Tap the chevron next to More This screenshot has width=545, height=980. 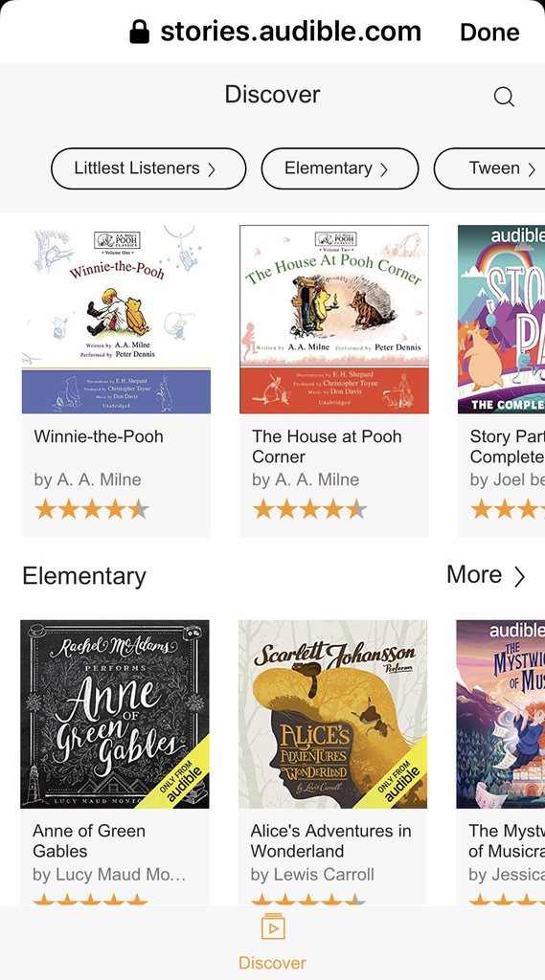[x=519, y=576]
